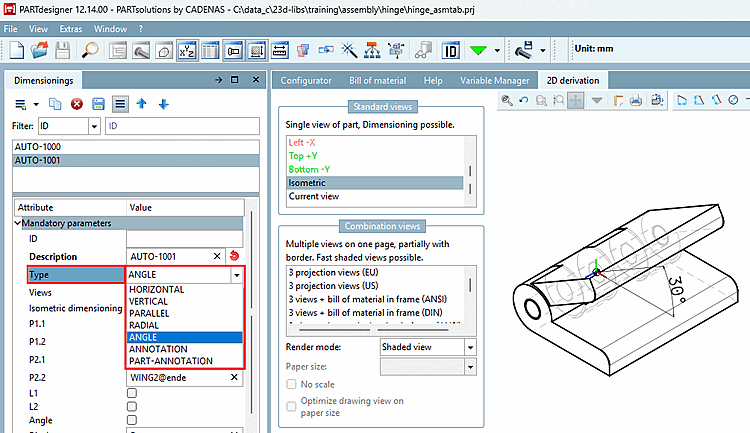Click the magnifying glass search icon
This screenshot has height=433, width=750.
pyautogui.click(x=89, y=50)
